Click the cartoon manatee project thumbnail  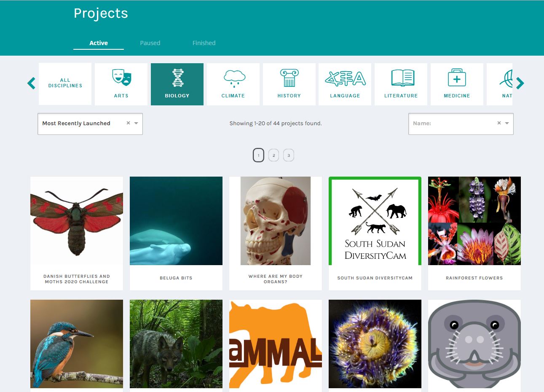coord(474,344)
